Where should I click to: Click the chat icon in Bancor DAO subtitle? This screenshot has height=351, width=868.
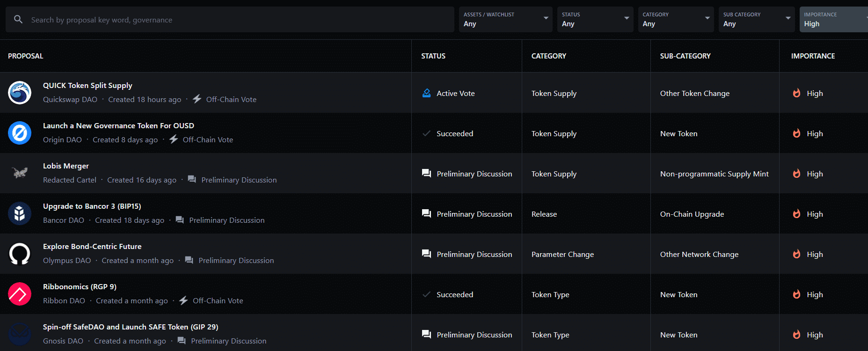pyautogui.click(x=180, y=220)
